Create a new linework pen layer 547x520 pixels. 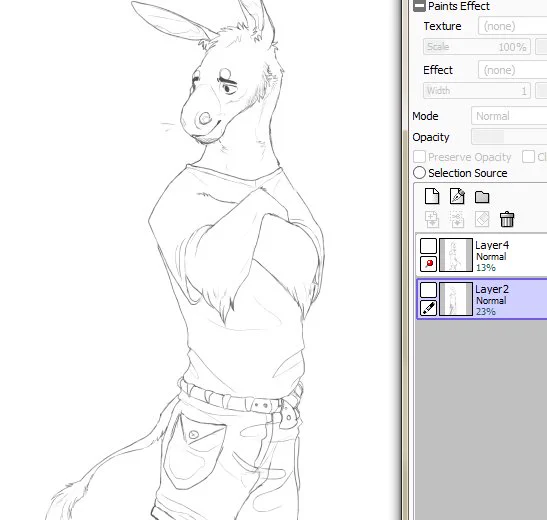(457, 196)
